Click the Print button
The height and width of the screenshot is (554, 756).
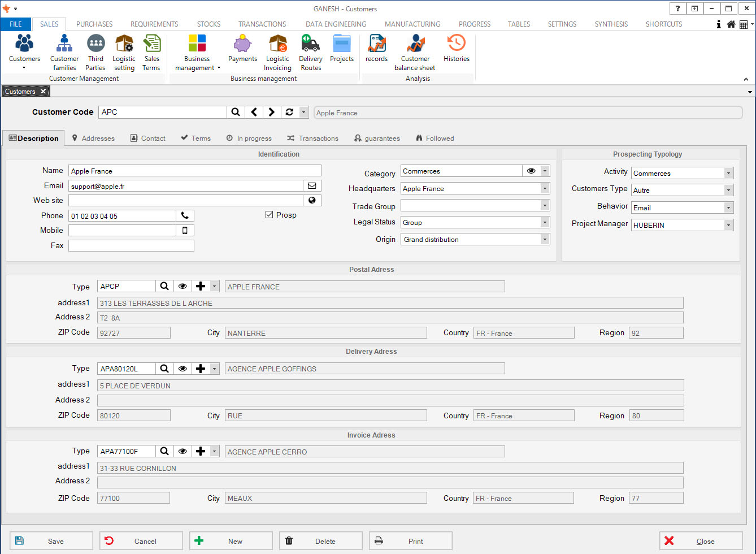coord(411,541)
